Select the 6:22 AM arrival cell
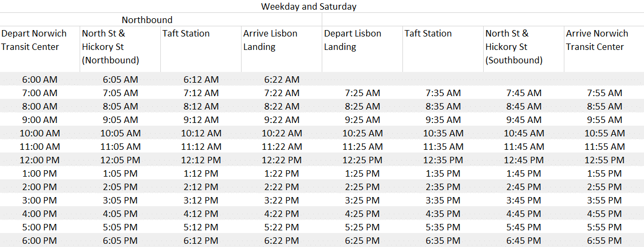Viewport: 644px width, 247px height. [282, 79]
